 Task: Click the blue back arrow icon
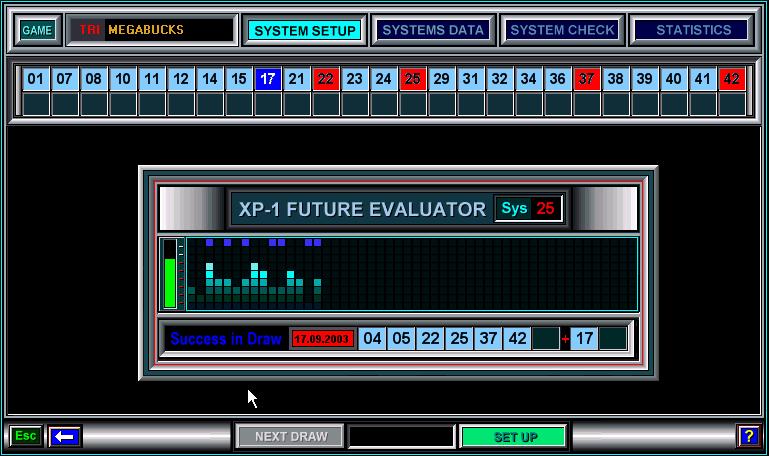[65, 436]
